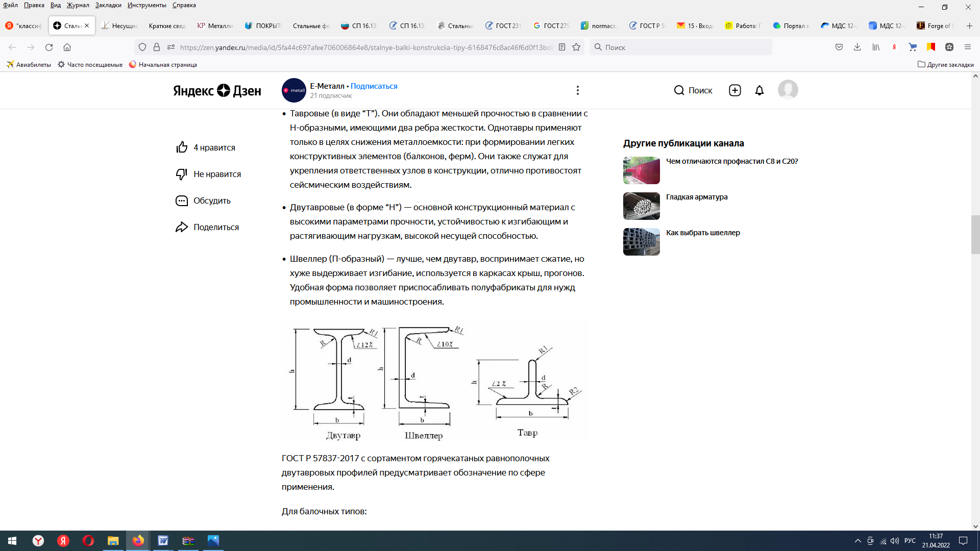This screenshot has width=980, height=551.
Task: Open Правка menu
Action: (x=34, y=5)
